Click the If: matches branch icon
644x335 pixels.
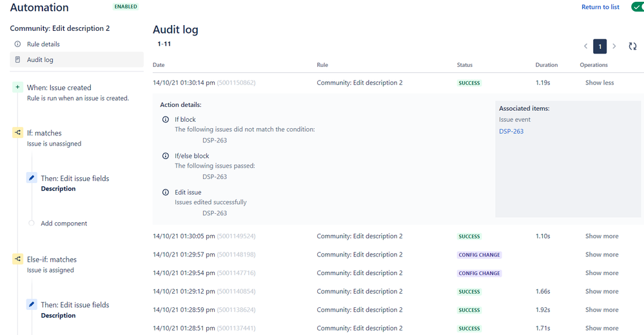[17, 133]
